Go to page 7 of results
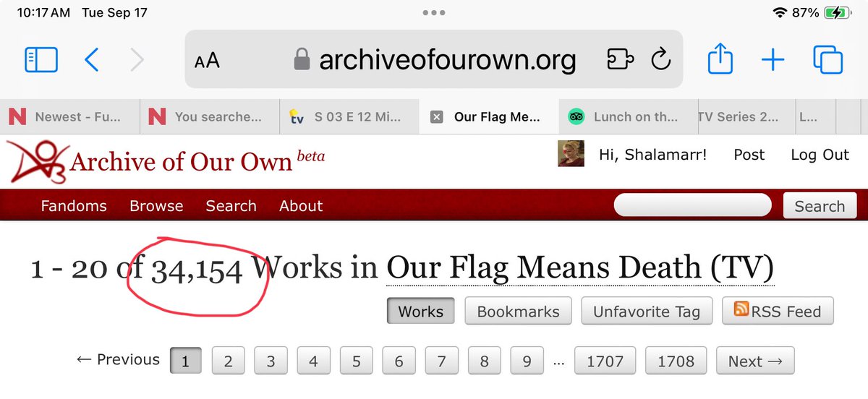 (x=441, y=361)
